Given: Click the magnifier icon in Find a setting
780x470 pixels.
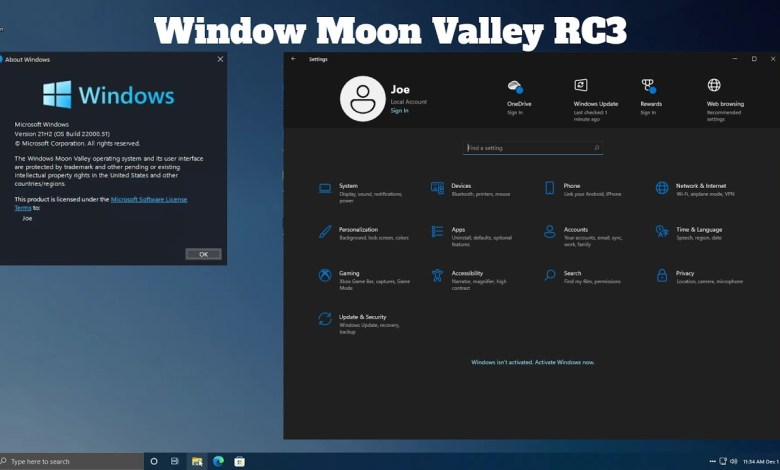Looking at the screenshot, I should click(596, 148).
